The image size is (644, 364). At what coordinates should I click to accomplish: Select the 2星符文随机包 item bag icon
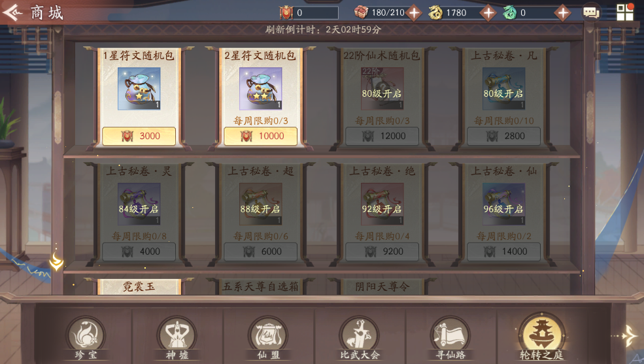[x=260, y=89]
